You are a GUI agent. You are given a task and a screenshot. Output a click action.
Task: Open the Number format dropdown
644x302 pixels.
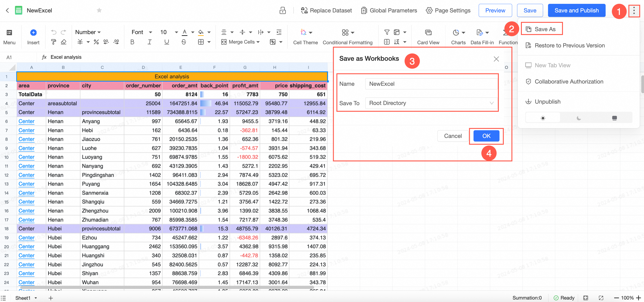tap(88, 32)
